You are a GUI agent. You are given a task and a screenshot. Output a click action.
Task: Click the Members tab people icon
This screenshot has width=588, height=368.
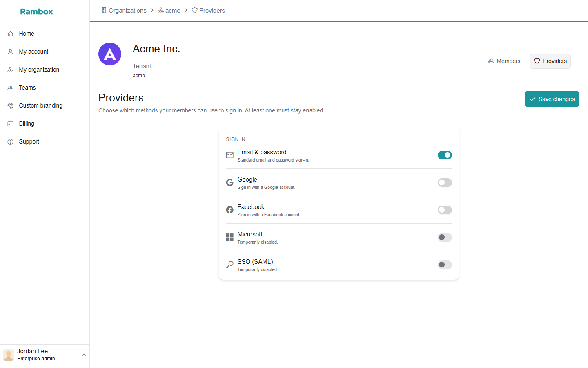(x=491, y=61)
